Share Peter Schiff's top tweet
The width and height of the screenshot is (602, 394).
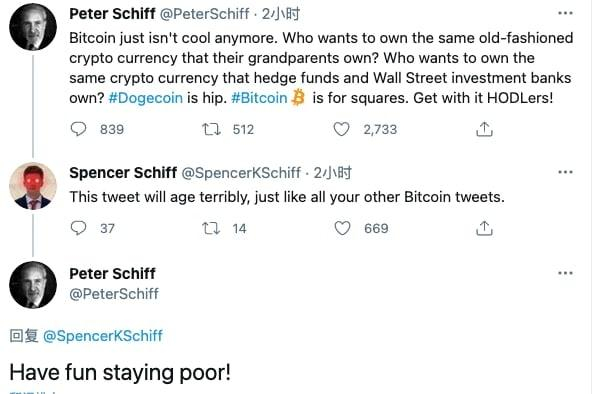pyautogui.click(x=484, y=129)
